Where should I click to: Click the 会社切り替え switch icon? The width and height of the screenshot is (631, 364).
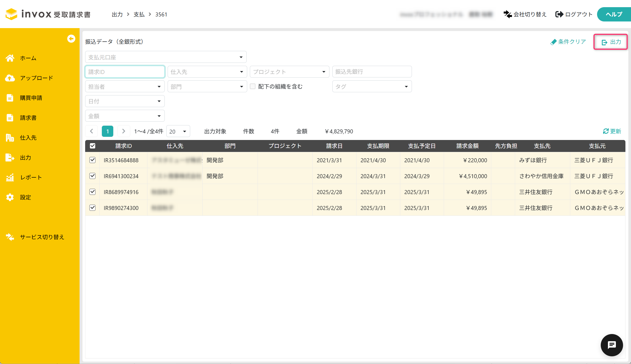pyautogui.click(x=508, y=14)
